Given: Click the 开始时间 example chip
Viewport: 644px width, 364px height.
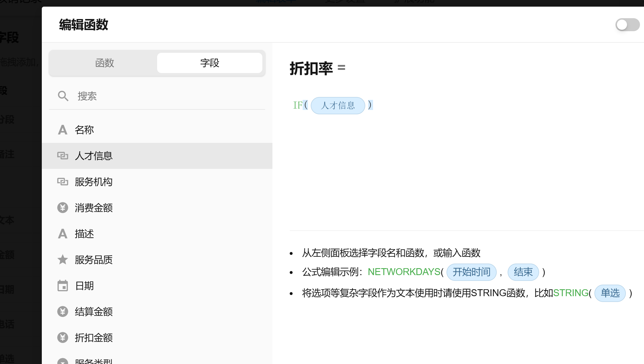Looking at the screenshot, I should pos(471,272).
